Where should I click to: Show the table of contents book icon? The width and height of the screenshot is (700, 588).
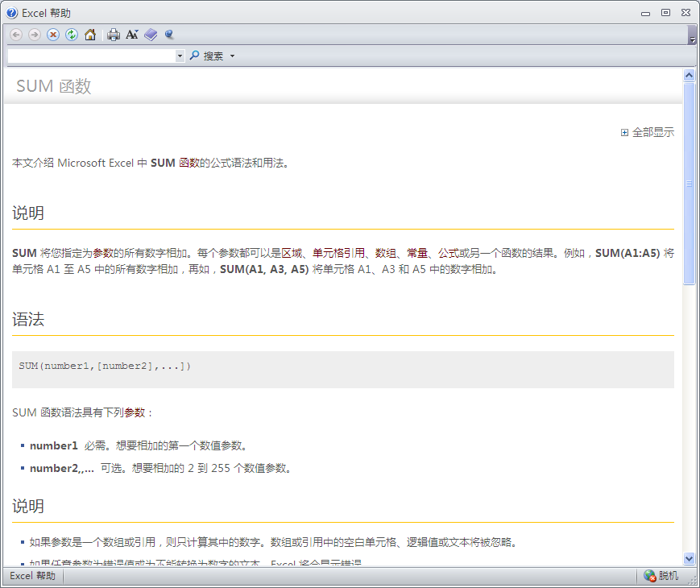pyautogui.click(x=151, y=35)
